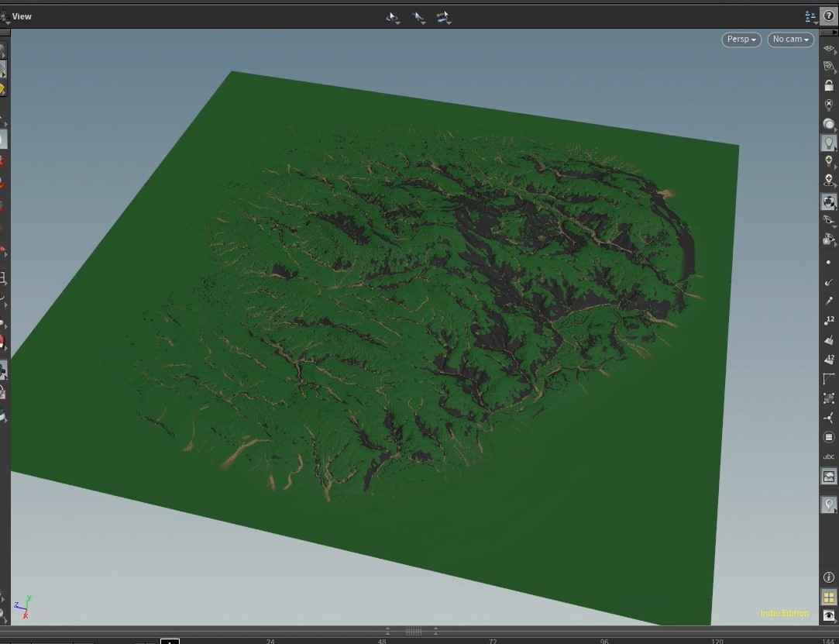Open help with the question mark button
The width and height of the screenshot is (839, 644).
pos(829,16)
